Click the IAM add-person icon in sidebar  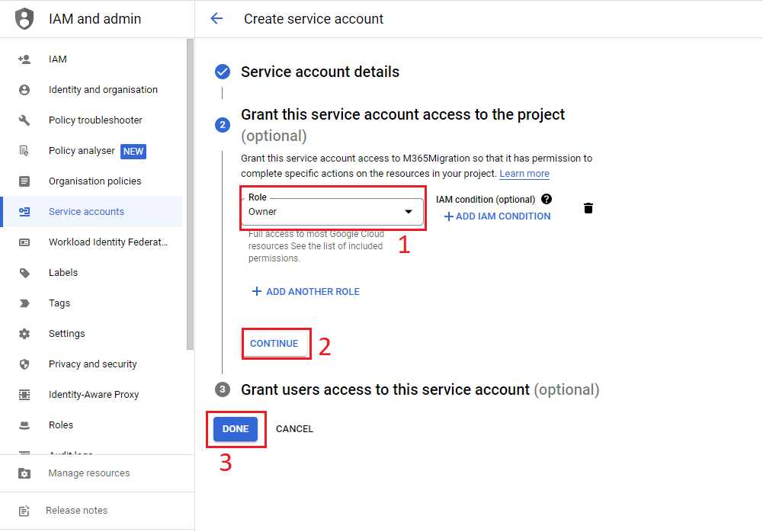click(x=24, y=59)
